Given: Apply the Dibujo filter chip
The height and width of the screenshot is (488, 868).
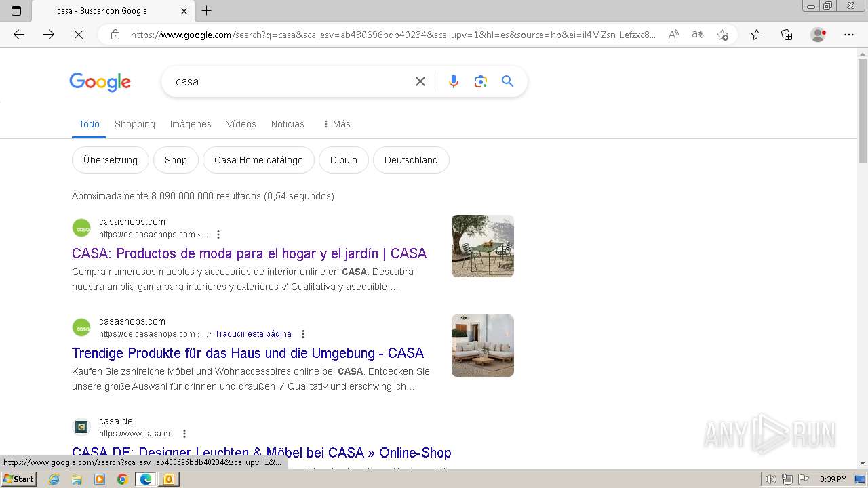Looking at the screenshot, I should pyautogui.click(x=344, y=160).
